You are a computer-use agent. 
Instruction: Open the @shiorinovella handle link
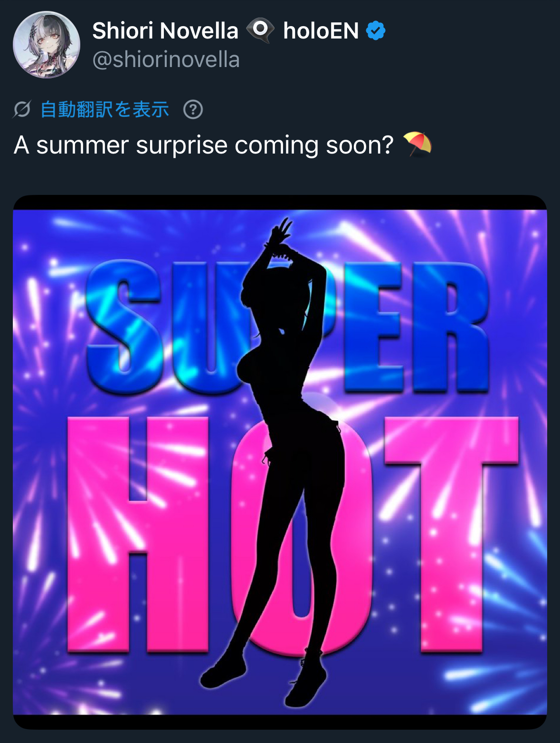(166, 60)
